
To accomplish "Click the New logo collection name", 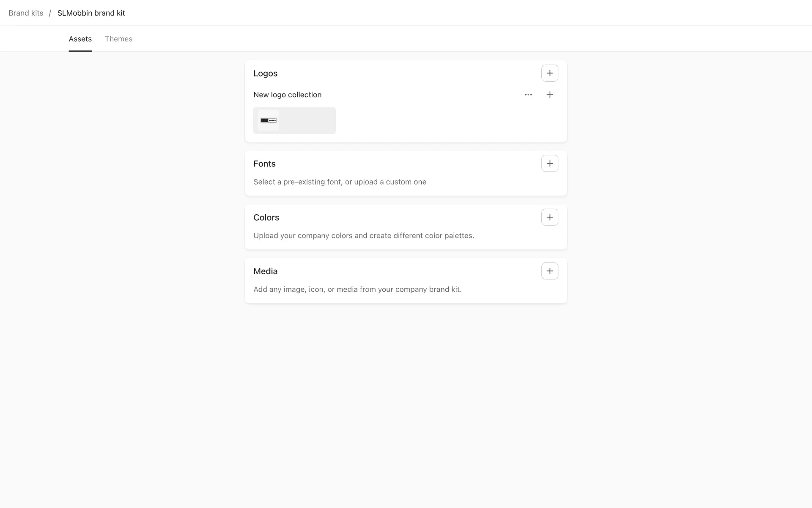I will click(287, 95).
